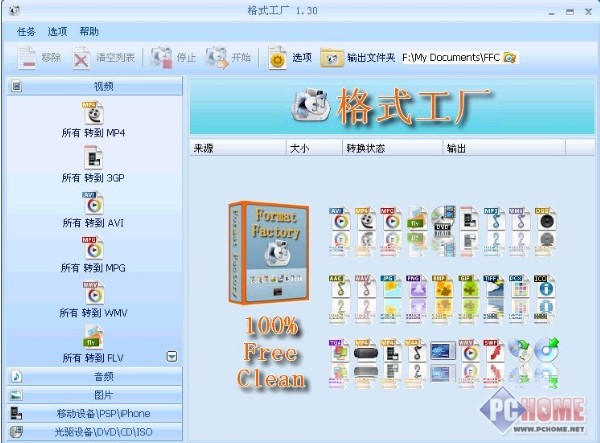Click the MPG icon in format grid

(x=390, y=218)
